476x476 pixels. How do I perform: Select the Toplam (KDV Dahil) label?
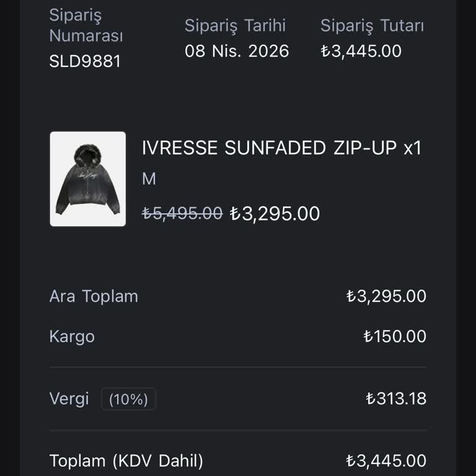[x=126, y=461]
